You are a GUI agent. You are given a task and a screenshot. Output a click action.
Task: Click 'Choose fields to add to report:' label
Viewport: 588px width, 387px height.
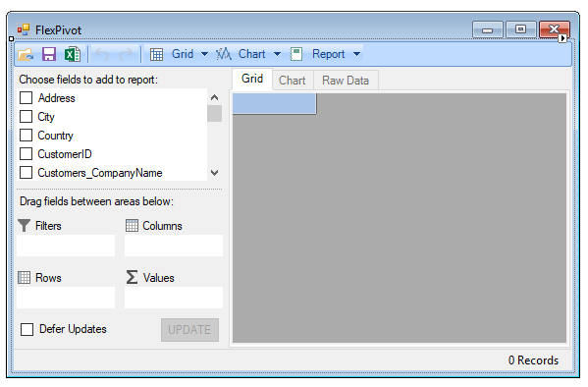pyautogui.click(x=88, y=80)
